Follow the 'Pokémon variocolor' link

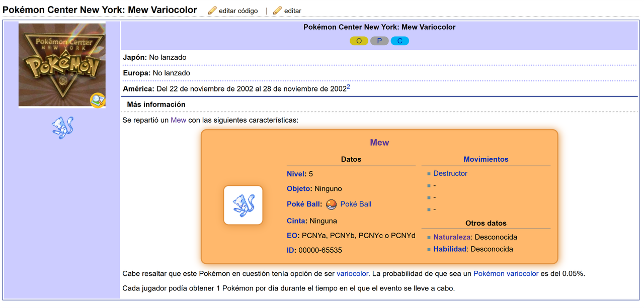coord(506,274)
